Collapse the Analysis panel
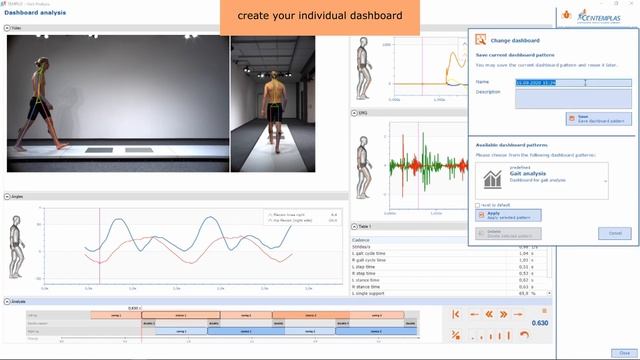Screen dimensions: 640x360 point(7,302)
